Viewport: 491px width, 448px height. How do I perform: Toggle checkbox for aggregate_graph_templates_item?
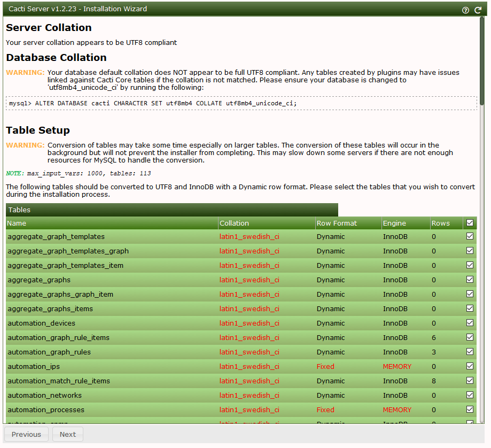click(x=470, y=265)
